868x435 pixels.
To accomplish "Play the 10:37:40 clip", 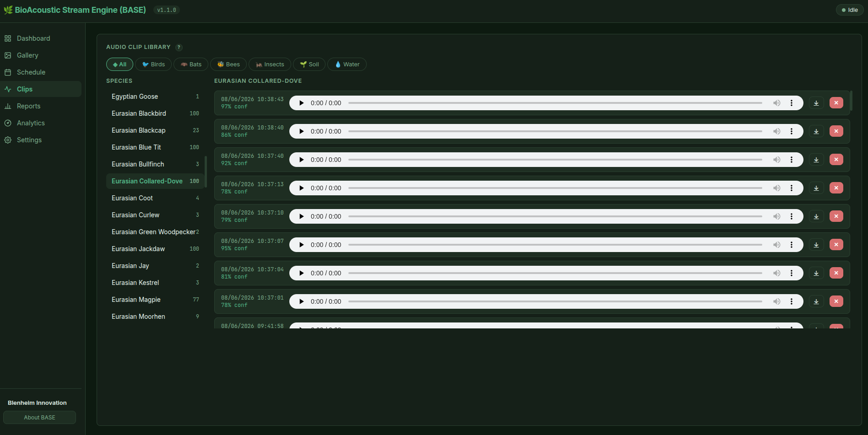I will (x=301, y=160).
